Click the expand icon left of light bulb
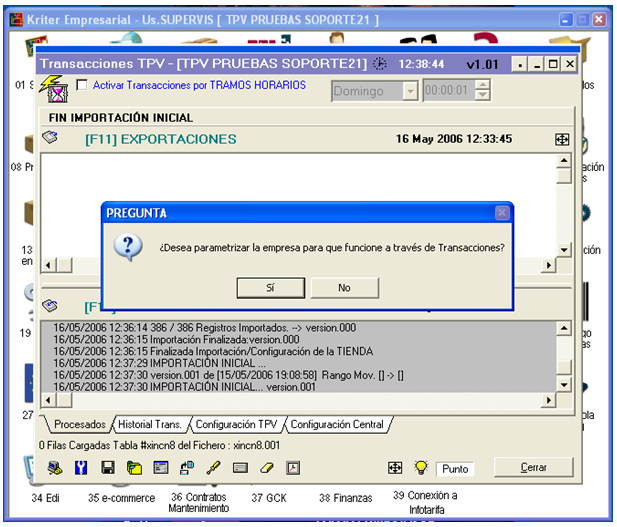Screen dimensions: 617x527 click(395, 468)
